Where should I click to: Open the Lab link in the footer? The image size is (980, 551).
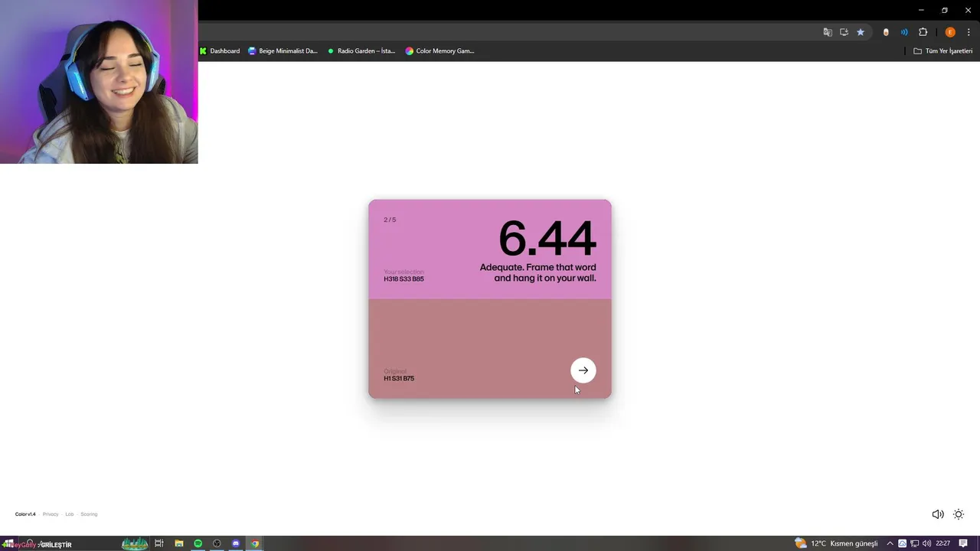tap(69, 514)
